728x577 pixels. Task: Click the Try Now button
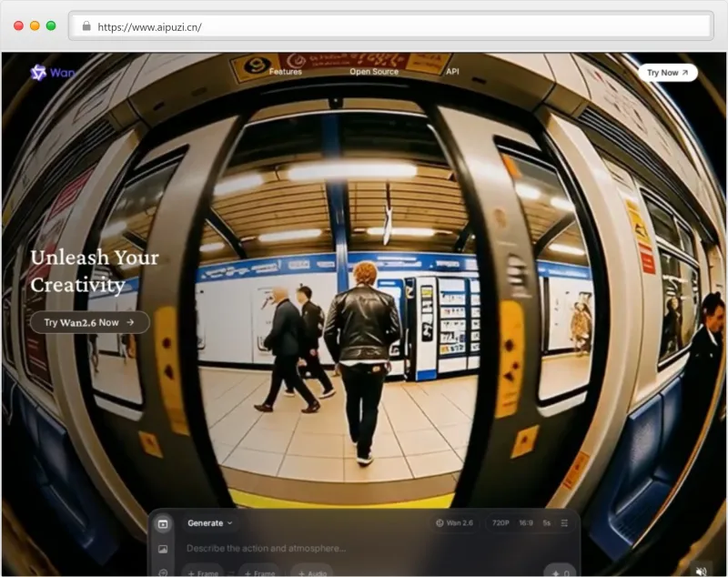pos(667,73)
